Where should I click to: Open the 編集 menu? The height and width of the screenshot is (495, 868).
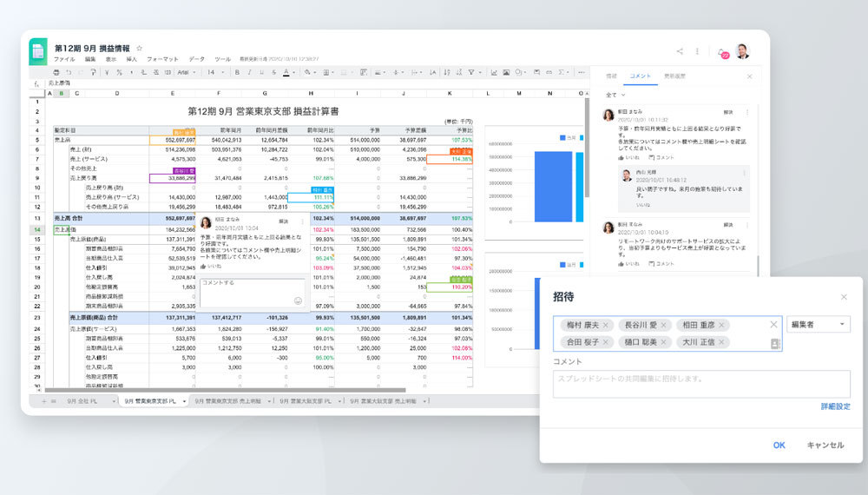90,59
